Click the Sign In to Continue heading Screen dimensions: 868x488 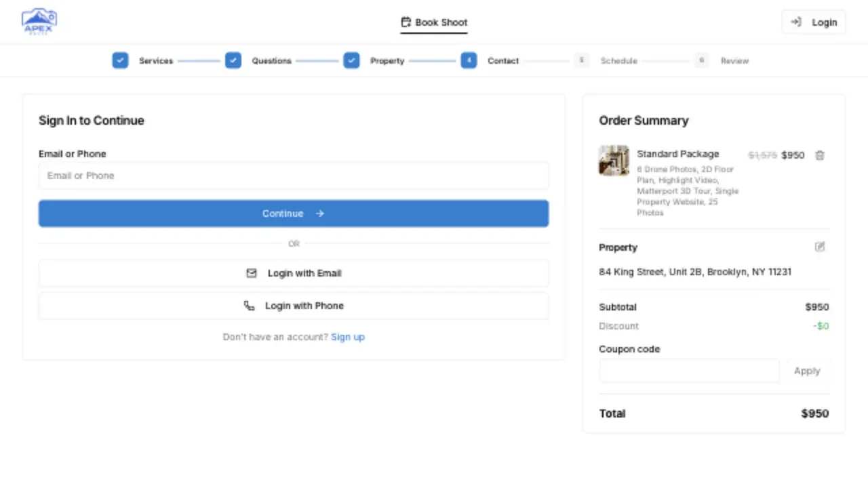coord(92,121)
